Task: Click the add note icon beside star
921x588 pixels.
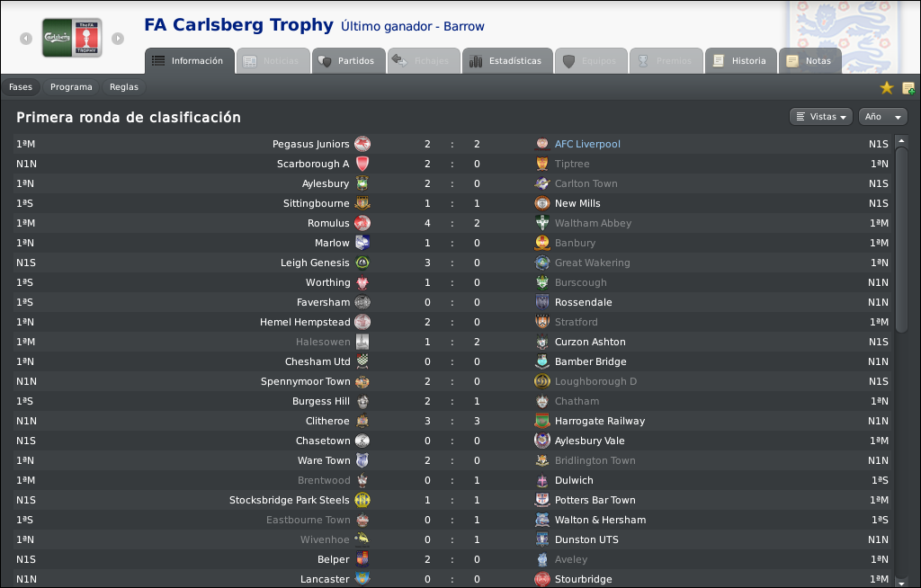Action: [908, 88]
